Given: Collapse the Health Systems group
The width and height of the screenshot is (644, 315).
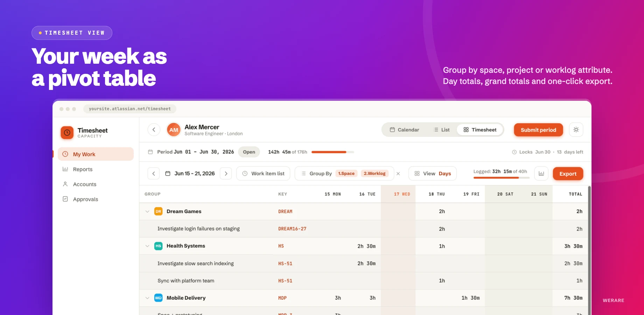Looking at the screenshot, I should [147, 246].
